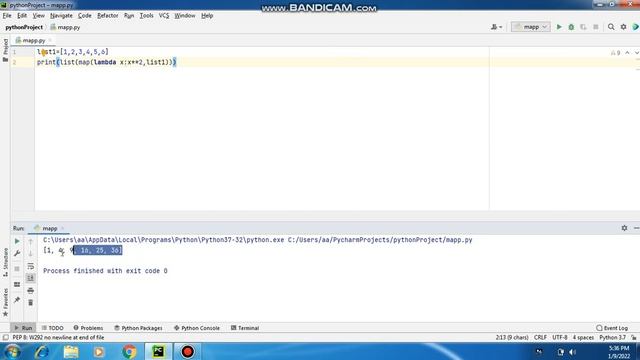Go down the stack trace in the Run panel
This screenshot has height=360, width=640.
coord(31,253)
